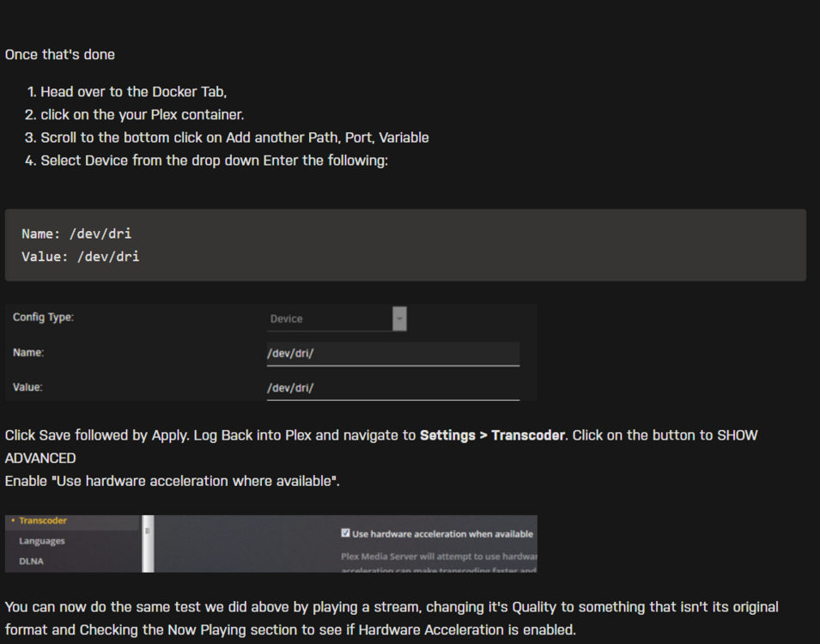Click the 'Config Type:' label
The image size is (820, 644).
point(44,318)
